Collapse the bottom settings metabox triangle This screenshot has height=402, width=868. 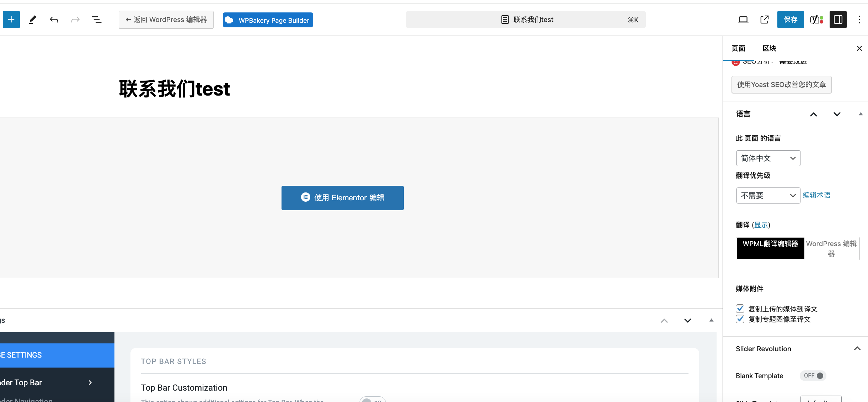point(711,320)
